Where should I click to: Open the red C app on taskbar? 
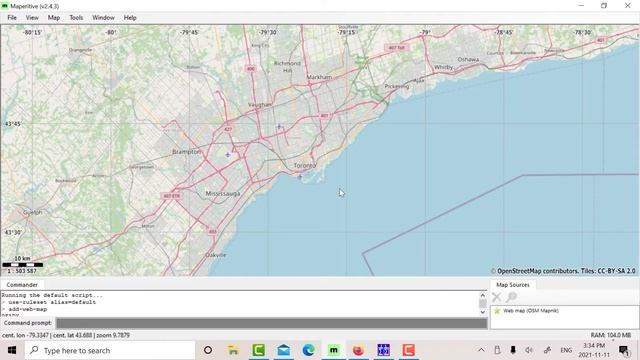pyautogui.click(x=409, y=350)
